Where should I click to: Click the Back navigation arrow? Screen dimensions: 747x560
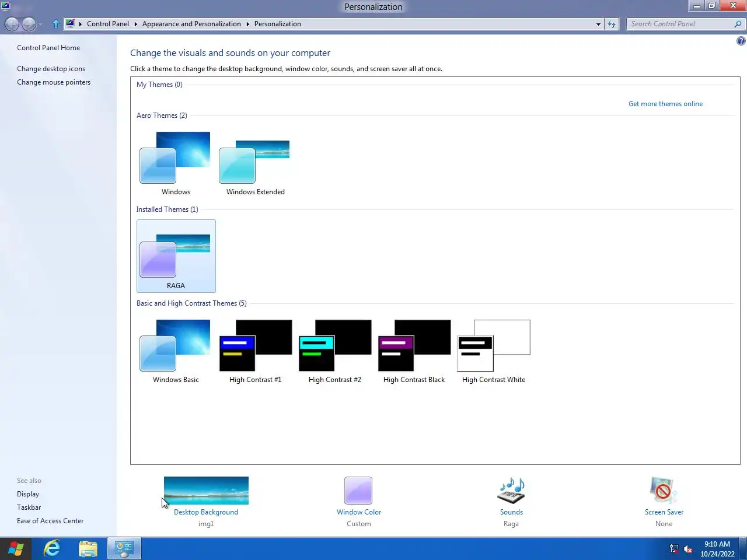coord(12,24)
